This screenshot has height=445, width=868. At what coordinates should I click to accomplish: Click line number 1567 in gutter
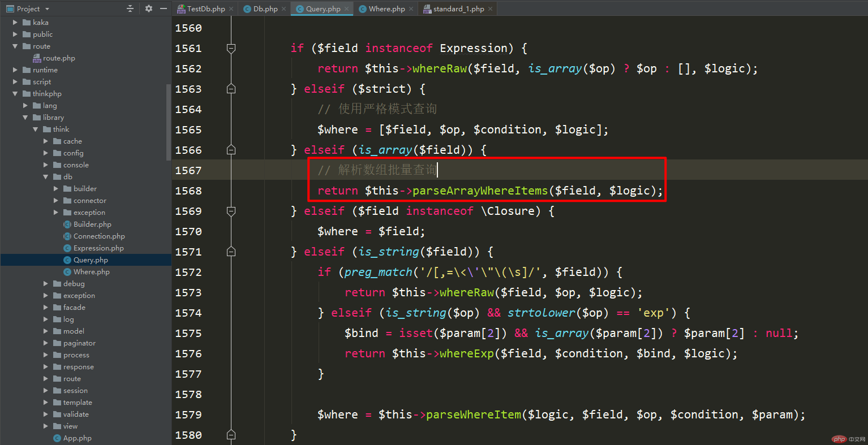[188, 170]
